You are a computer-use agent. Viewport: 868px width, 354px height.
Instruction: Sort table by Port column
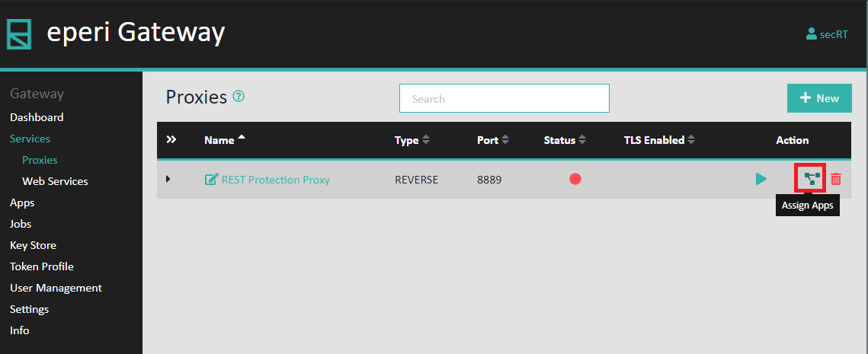[x=492, y=141]
